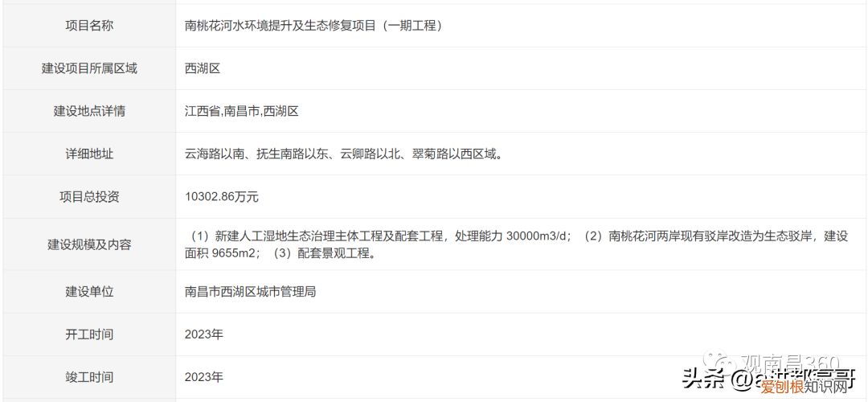Screen dimensions: 868x402
Task: Click the 爱创根知识网 watermark text
Action: click(x=804, y=388)
